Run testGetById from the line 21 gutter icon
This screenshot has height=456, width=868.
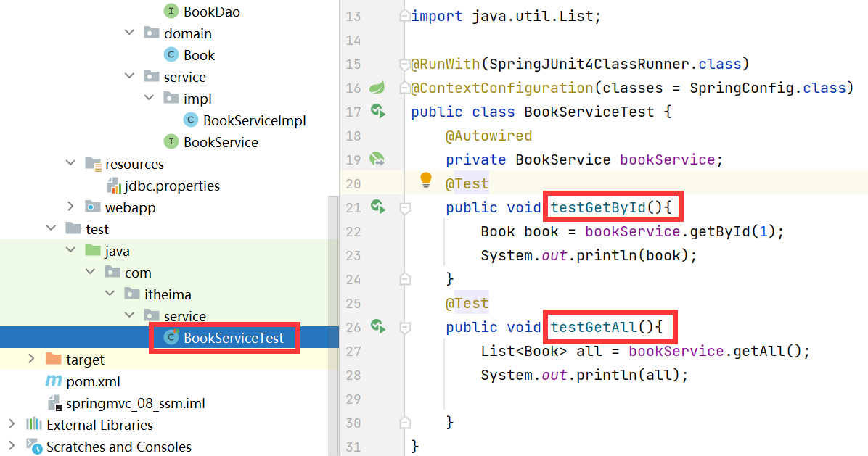378,207
